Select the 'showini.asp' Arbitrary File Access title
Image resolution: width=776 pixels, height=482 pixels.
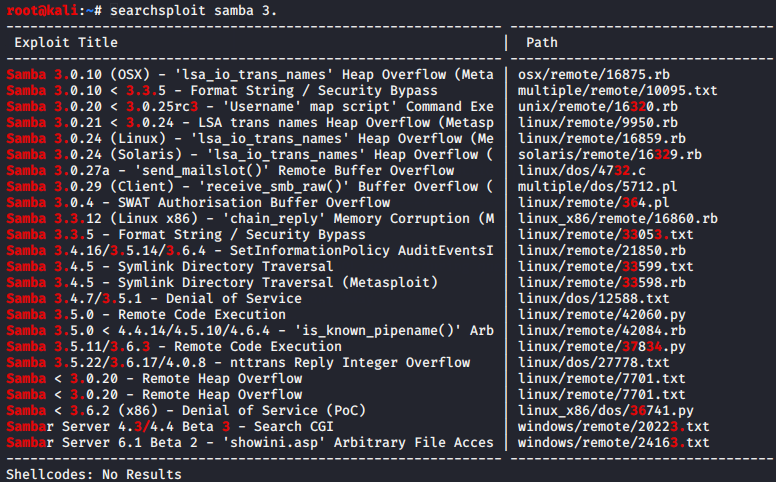[250, 442]
